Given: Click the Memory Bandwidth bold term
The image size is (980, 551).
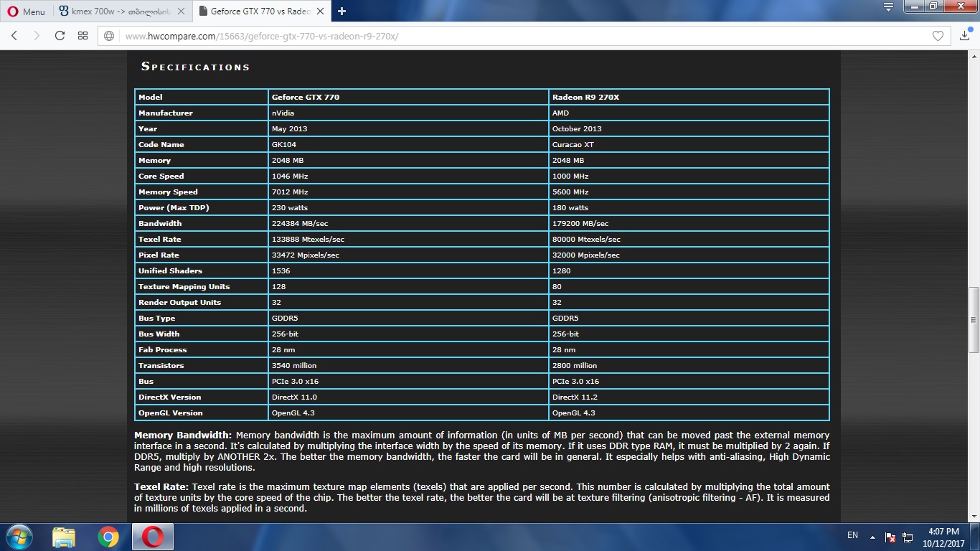Looking at the screenshot, I should [x=183, y=435].
